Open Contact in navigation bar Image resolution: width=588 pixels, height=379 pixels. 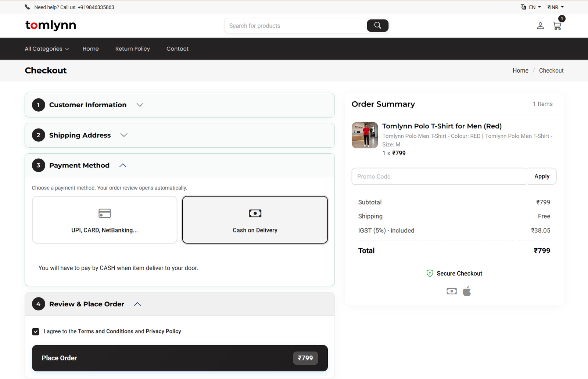pos(177,49)
